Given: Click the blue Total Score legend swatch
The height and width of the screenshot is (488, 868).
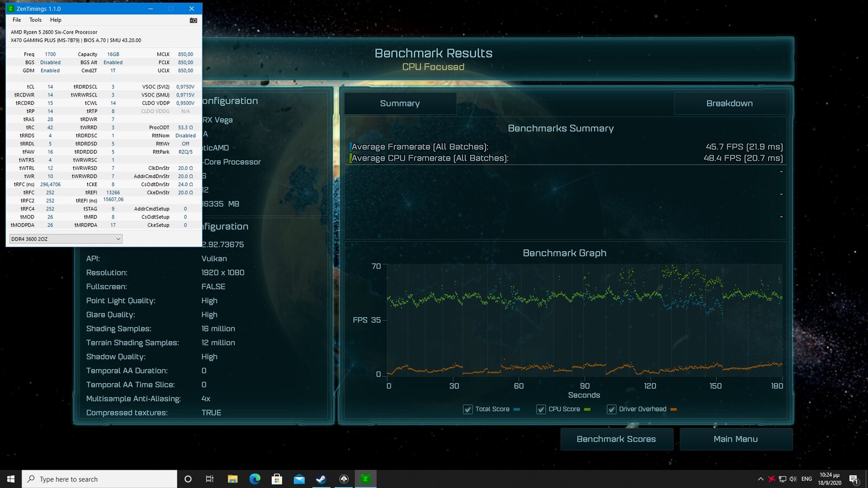Looking at the screenshot, I should tap(516, 409).
